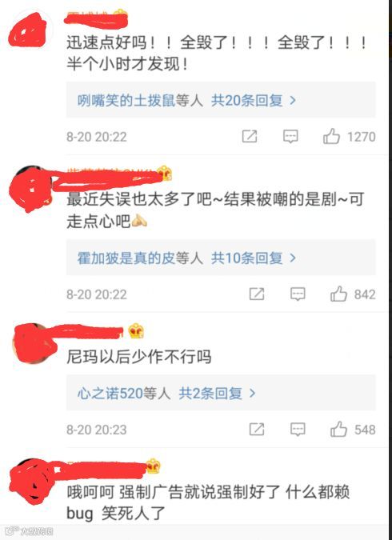The image size is (392, 540).
Task: Tap third commenter's avatar
Action: click(33, 343)
